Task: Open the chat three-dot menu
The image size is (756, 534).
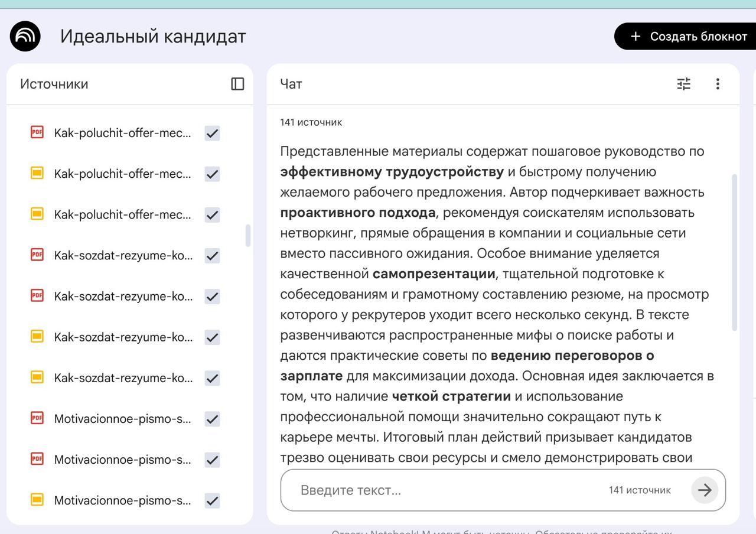Action: [718, 84]
